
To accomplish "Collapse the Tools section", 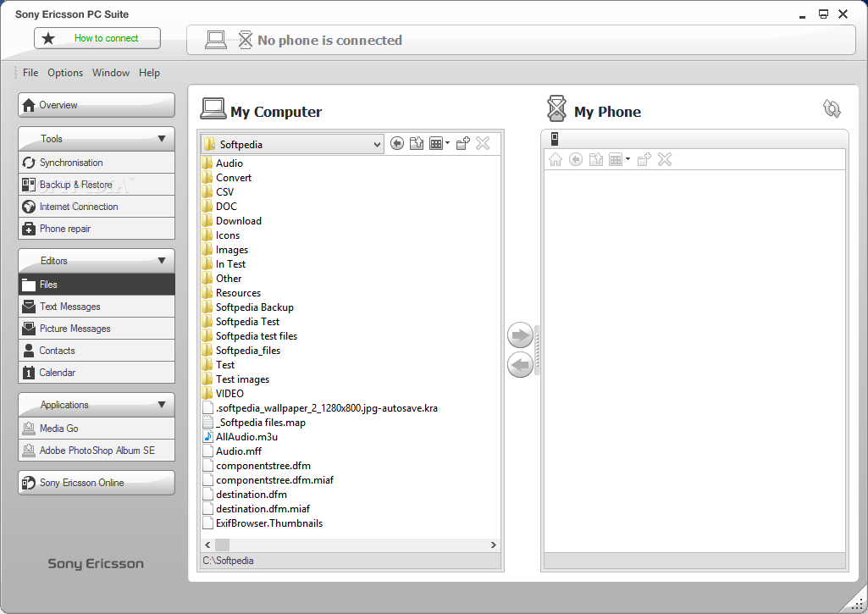I will pos(97,139).
